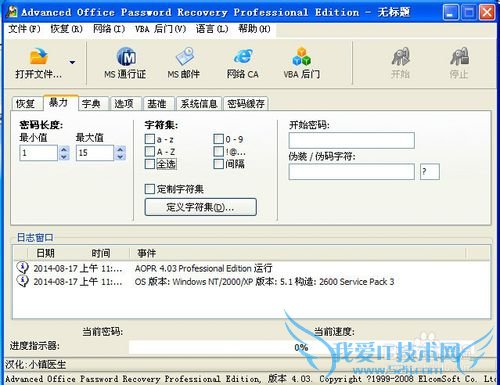Toggle the 定制字符集 checkbox
The width and height of the screenshot is (500, 385).
click(150, 189)
